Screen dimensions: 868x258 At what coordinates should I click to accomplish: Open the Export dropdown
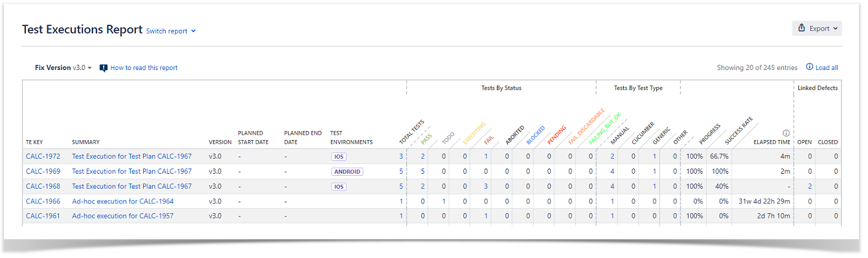click(x=817, y=29)
